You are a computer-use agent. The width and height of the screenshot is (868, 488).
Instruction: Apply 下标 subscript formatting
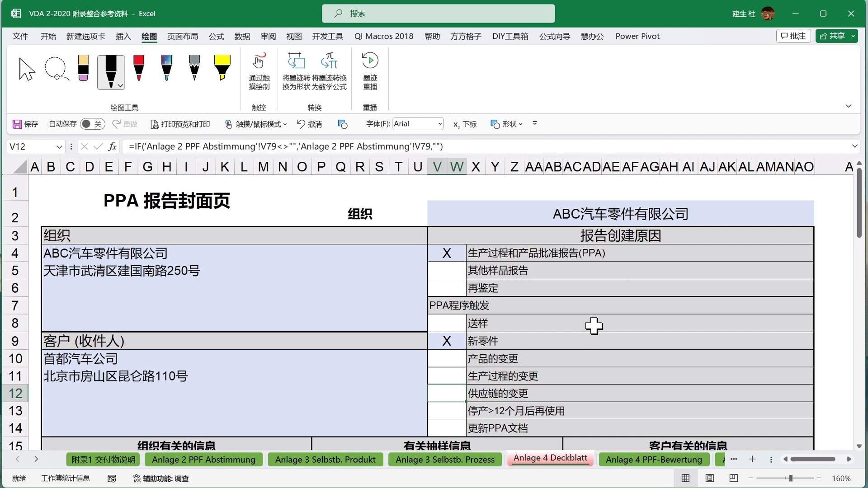tap(465, 124)
